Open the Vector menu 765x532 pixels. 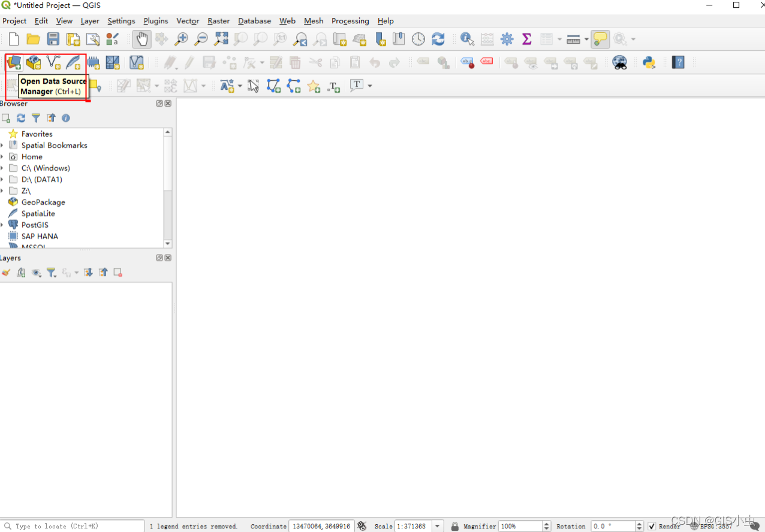click(x=188, y=21)
